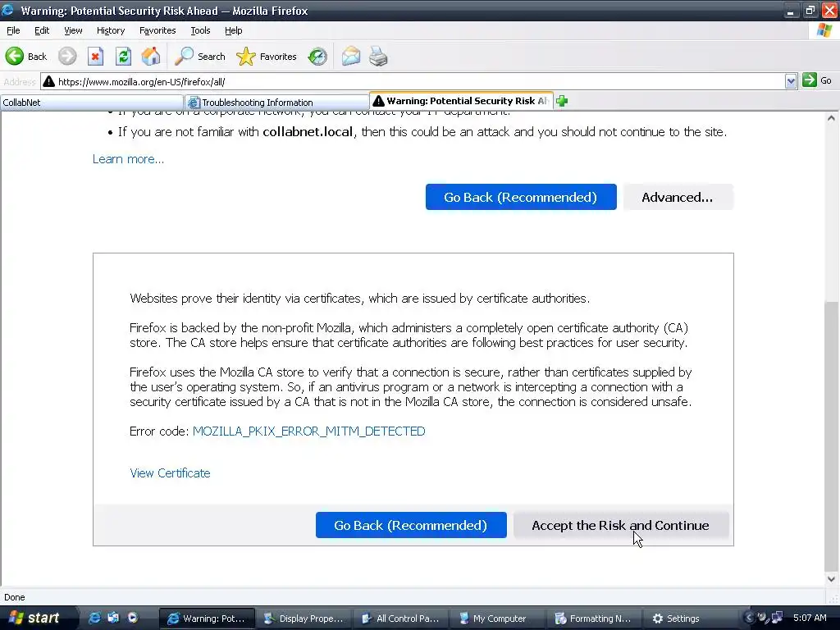
Task: Open the History menu
Action: point(111,30)
